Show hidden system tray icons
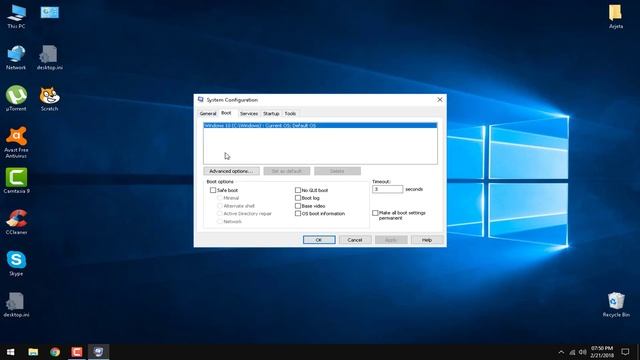This screenshot has height=360, width=640. 561,352
